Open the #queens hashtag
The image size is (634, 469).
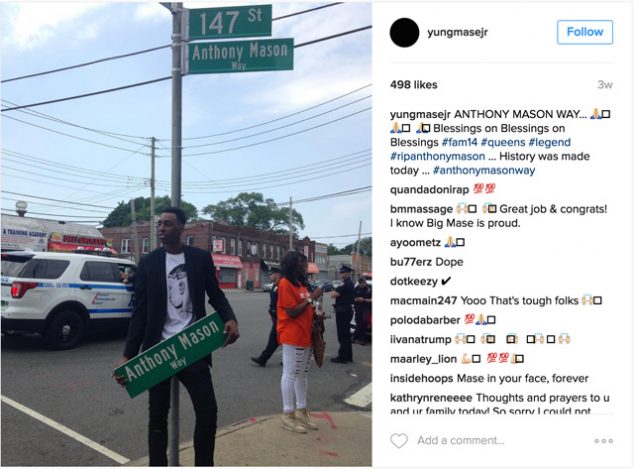pos(503,142)
